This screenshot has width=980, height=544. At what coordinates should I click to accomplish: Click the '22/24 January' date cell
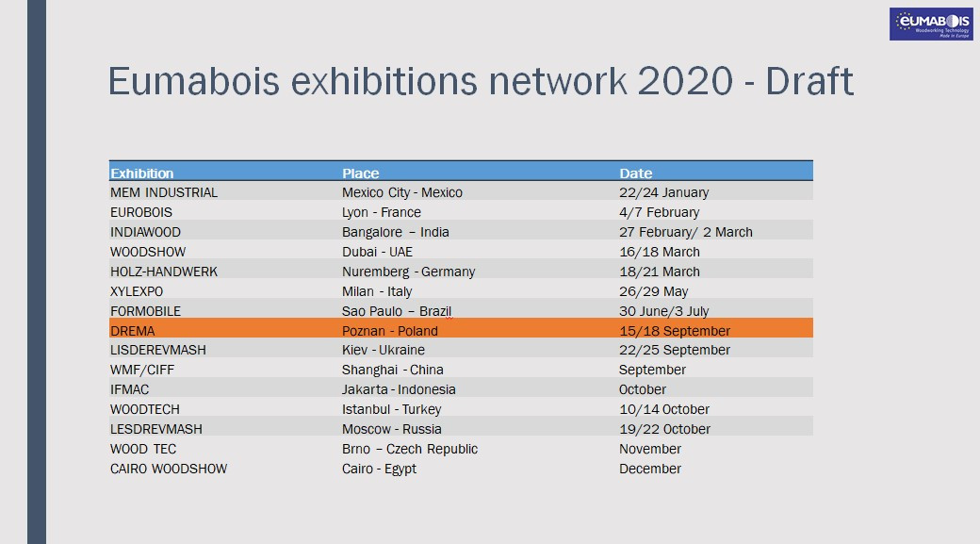click(x=663, y=192)
